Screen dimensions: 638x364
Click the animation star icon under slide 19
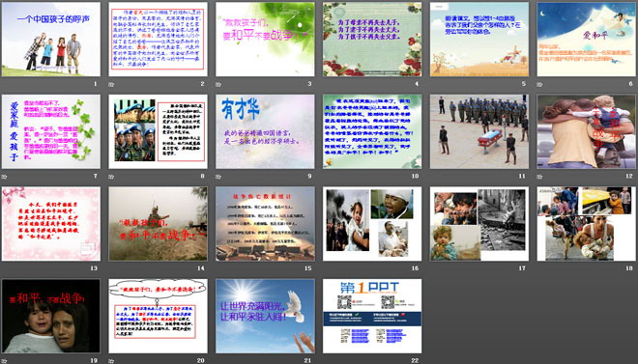point(4,361)
